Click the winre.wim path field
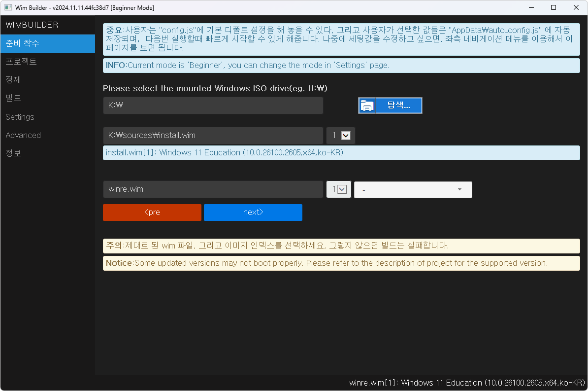 tap(213, 189)
